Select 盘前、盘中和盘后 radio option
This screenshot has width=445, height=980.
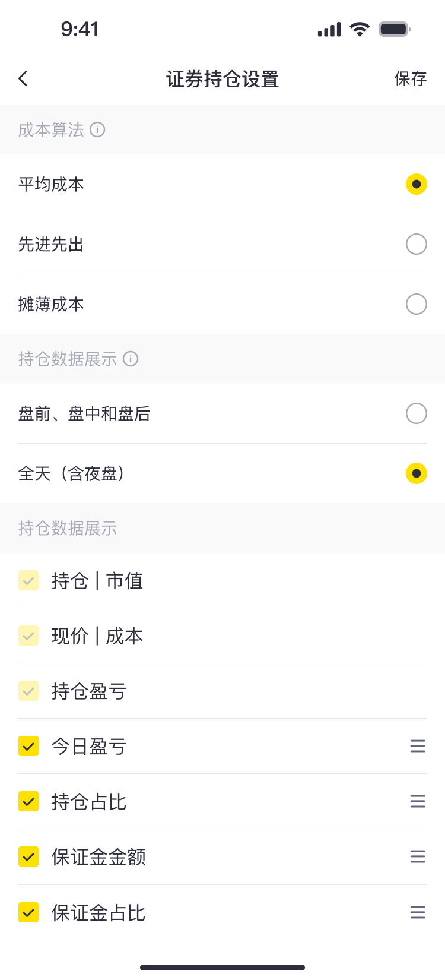point(416,413)
